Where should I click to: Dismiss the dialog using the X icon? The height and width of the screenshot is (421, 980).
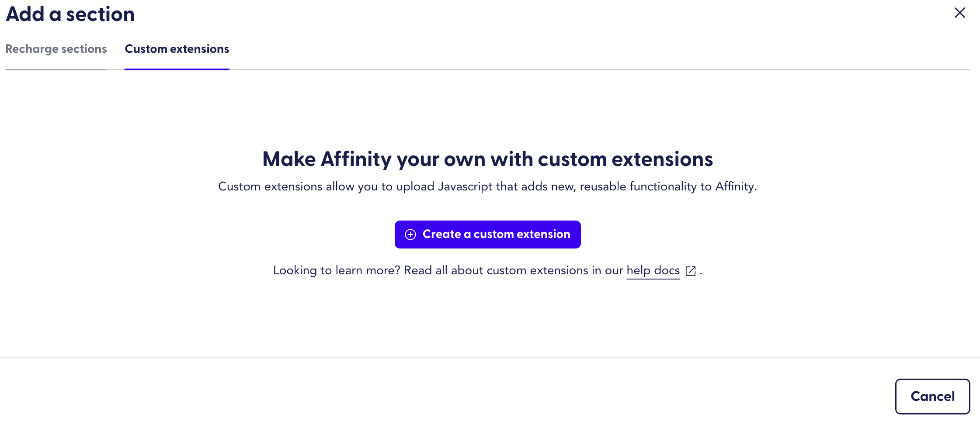pos(960,13)
